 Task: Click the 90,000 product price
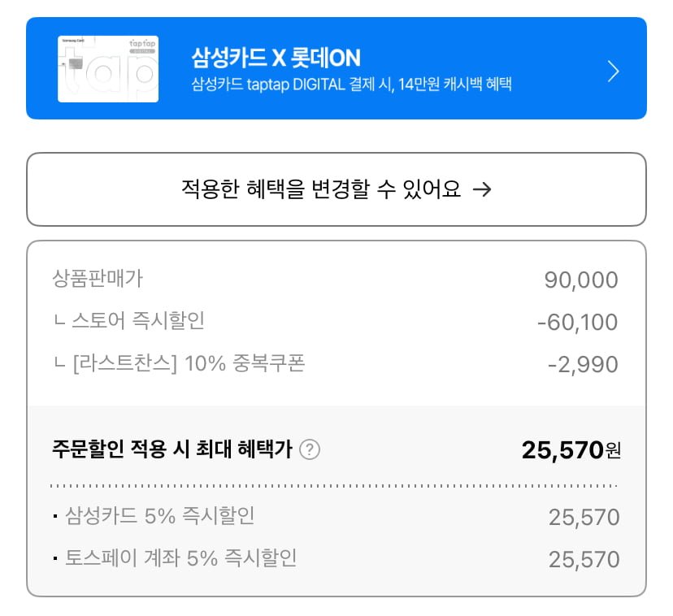coord(581,280)
